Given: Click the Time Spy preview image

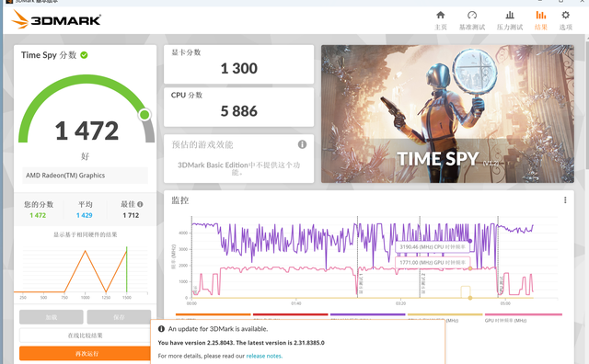Looking at the screenshot, I should (447, 114).
